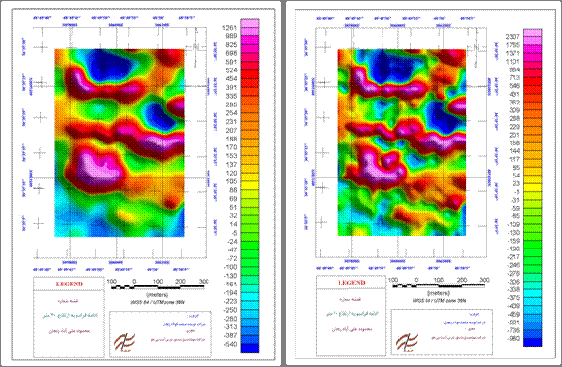Click the large pink anomaly in lower-left of left map
The width and height of the screenshot is (562, 367).
click(x=97, y=166)
